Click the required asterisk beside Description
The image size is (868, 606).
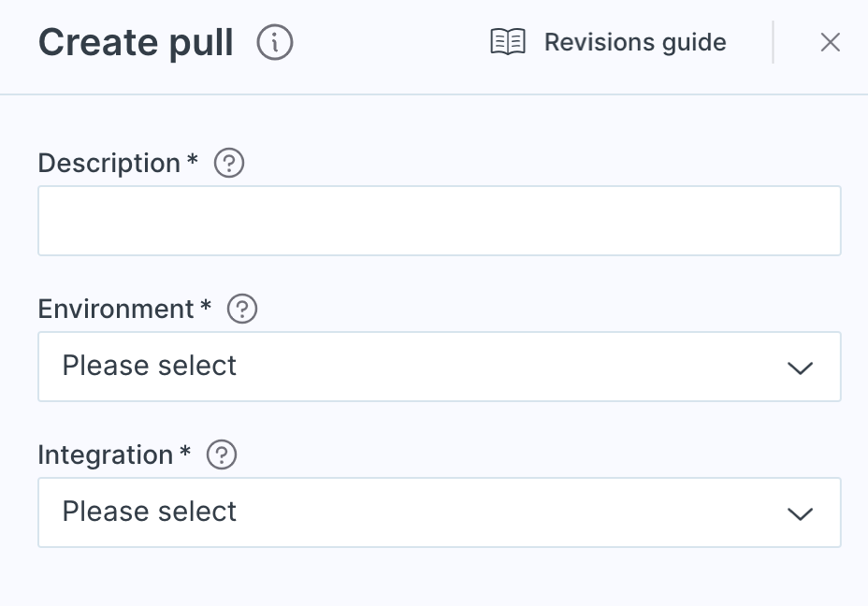[x=192, y=159]
